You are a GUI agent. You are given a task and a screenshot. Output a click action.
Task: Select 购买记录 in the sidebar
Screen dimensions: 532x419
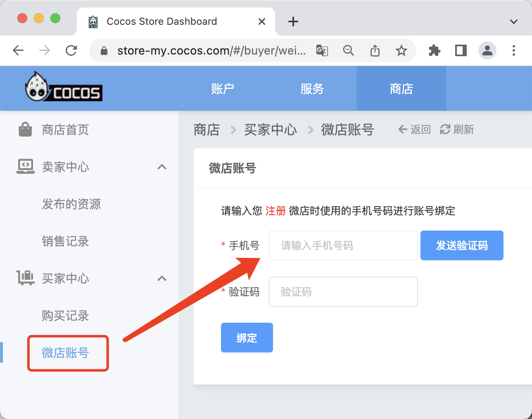pyautogui.click(x=65, y=316)
